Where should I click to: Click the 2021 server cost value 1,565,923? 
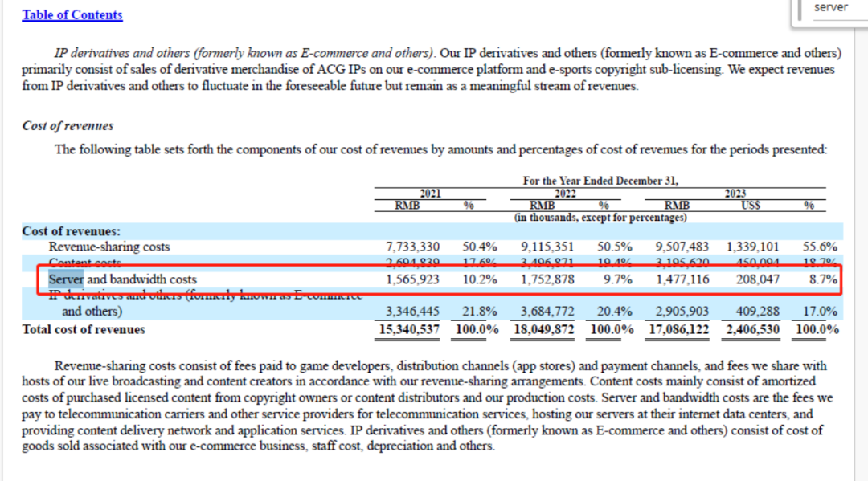tap(412, 279)
